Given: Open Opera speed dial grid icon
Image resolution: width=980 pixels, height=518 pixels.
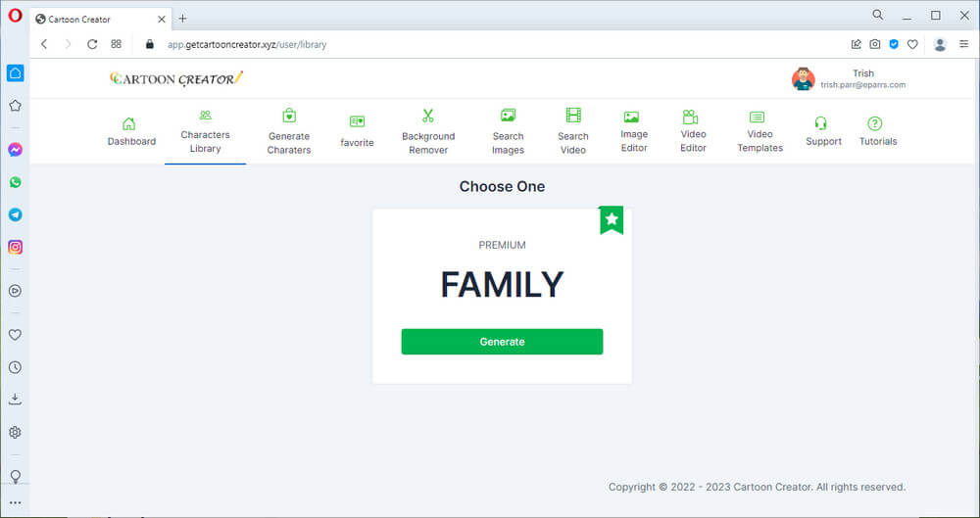Looking at the screenshot, I should (x=117, y=44).
